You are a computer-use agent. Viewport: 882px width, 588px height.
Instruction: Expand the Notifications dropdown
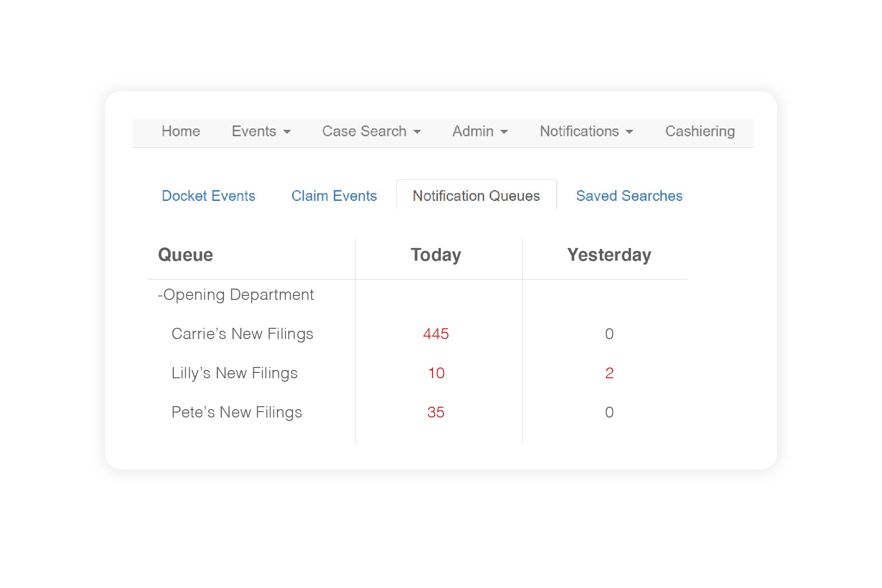(586, 131)
